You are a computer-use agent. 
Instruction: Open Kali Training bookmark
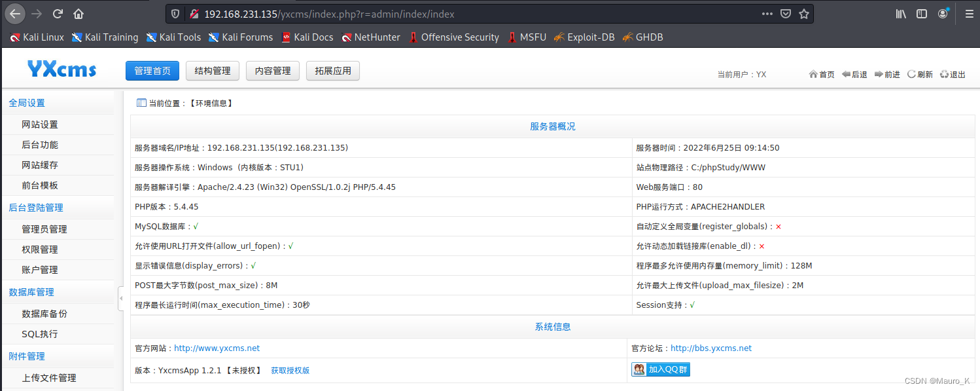tap(105, 37)
